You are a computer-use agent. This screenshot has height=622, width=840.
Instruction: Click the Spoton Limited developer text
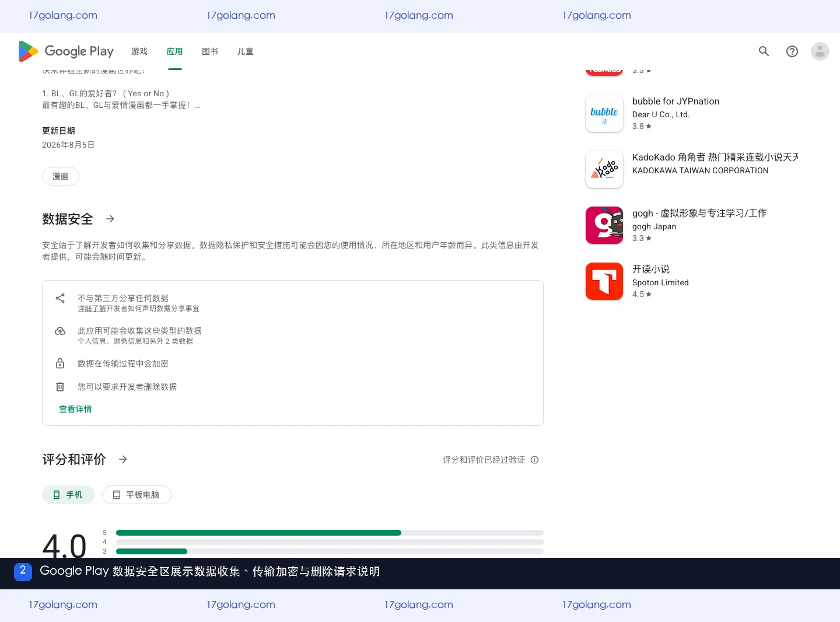[x=660, y=282]
